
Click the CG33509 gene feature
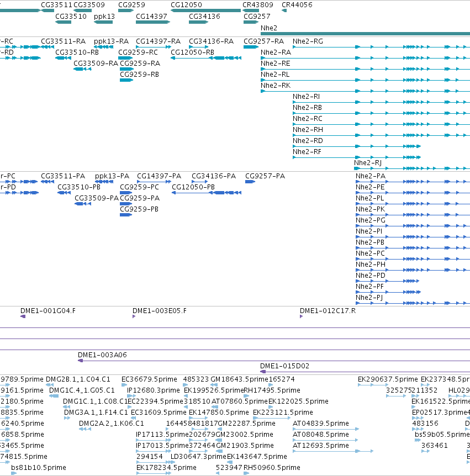point(83,10)
